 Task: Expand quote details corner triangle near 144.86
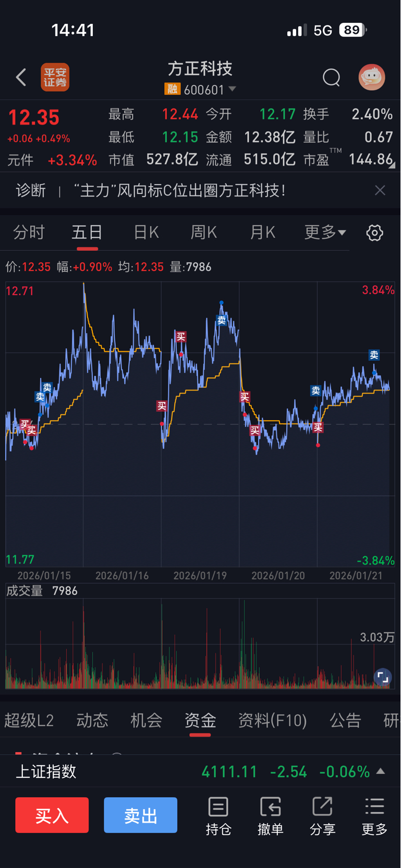pos(392,165)
